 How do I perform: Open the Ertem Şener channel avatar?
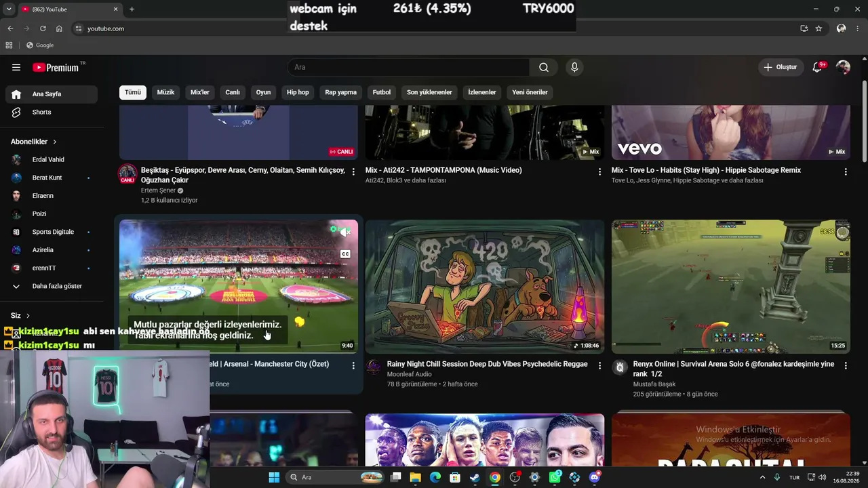tap(127, 174)
